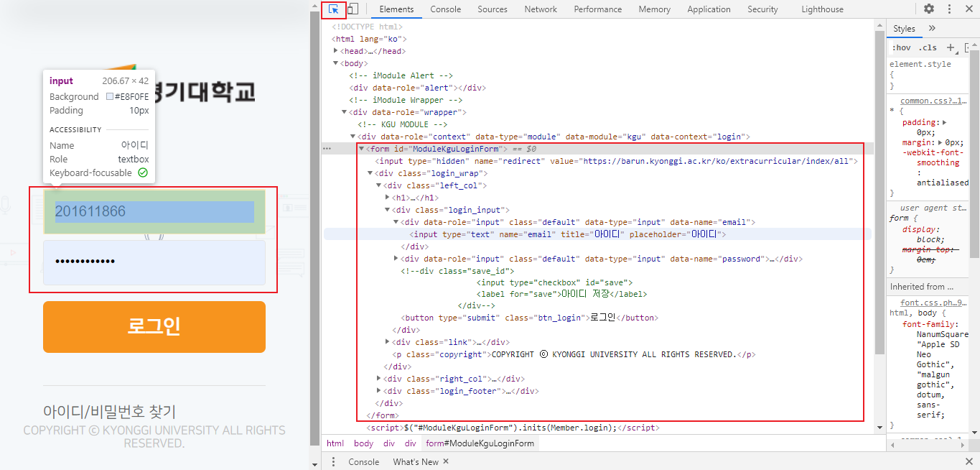Select the p class="copyright" DOM line
The width and height of the screenshot is (980, 470).
click(x=574, y=354)
